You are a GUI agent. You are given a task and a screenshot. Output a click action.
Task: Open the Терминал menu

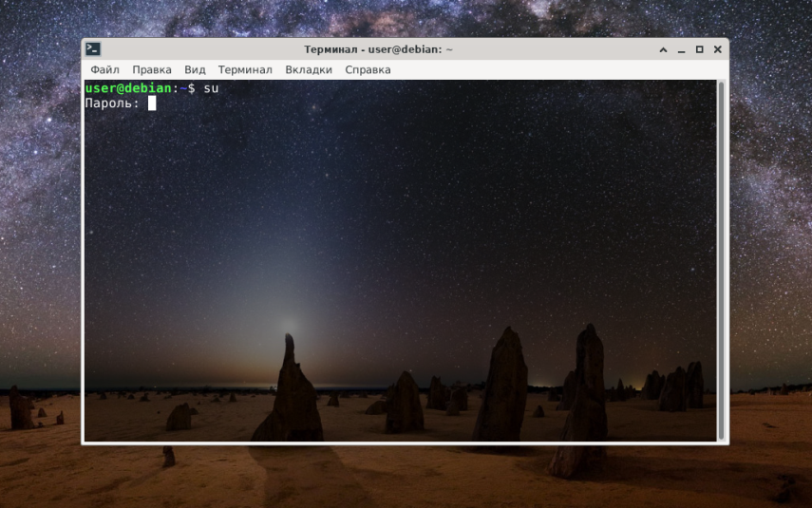(x=245, y=70)
